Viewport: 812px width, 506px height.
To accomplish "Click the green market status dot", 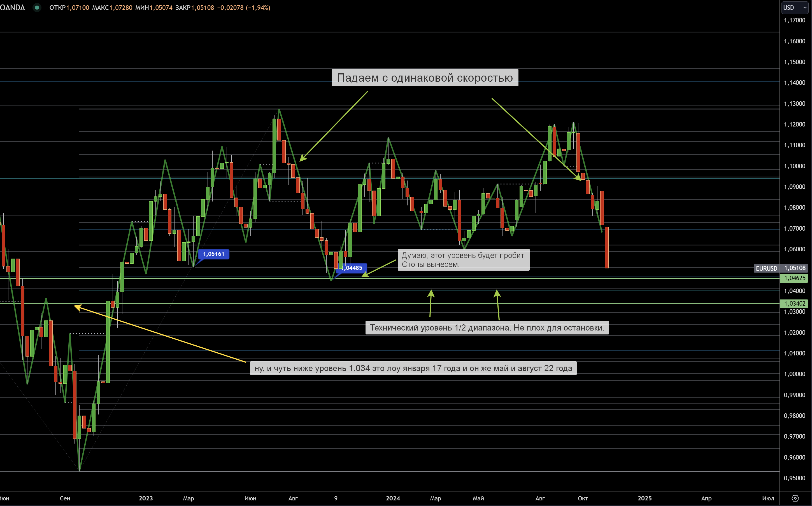I will tap(37, 7).
